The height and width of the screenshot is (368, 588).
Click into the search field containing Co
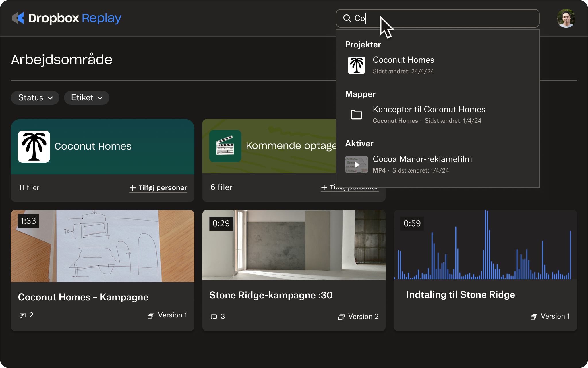click(438, 18)
